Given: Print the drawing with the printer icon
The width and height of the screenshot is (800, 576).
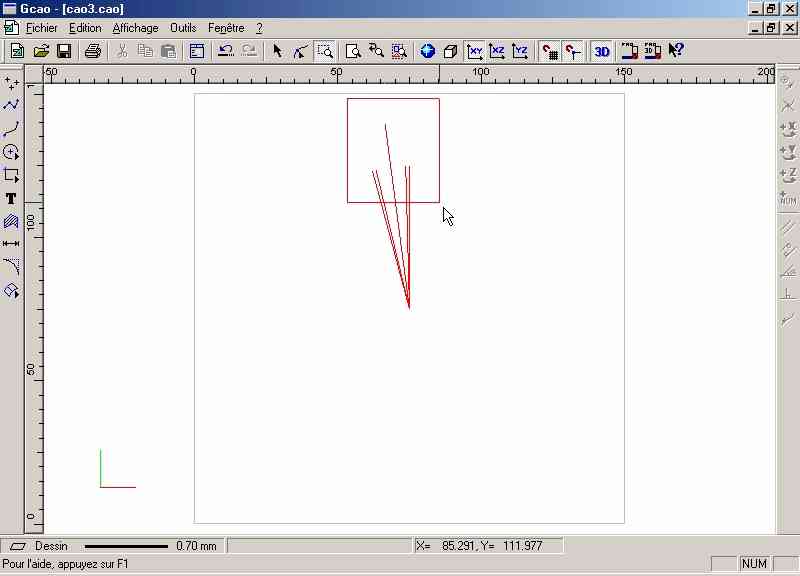Looking at the screenshot, I should tap(93, 51).
